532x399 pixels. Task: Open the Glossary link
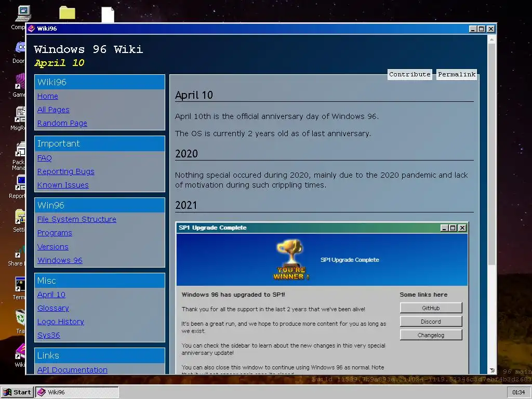coord(53,308)
